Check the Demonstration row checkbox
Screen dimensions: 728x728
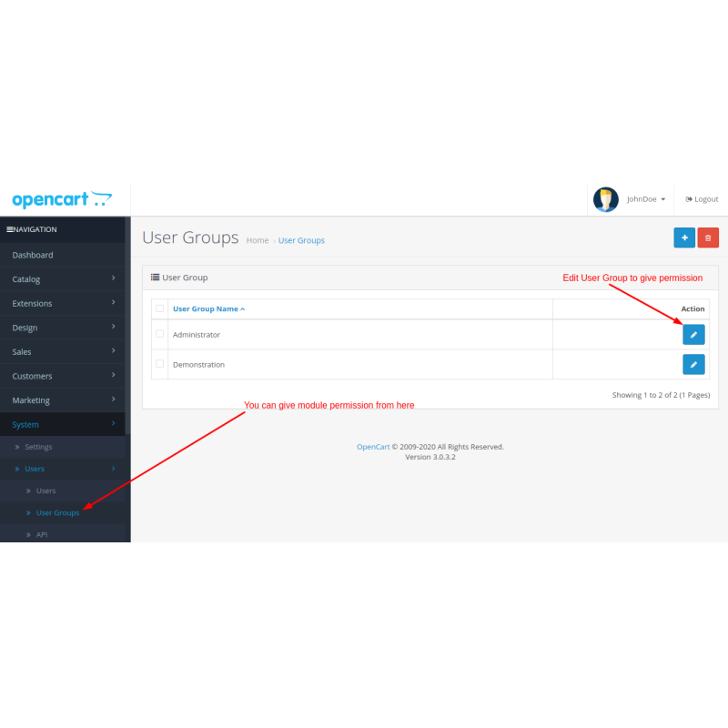click(x=159, y=364)
